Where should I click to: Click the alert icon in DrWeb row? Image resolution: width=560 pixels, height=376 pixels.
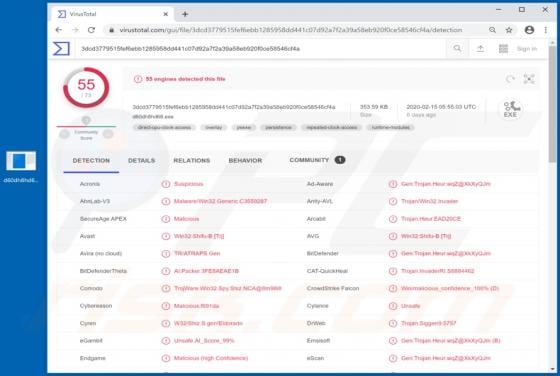tap(393, 324)
